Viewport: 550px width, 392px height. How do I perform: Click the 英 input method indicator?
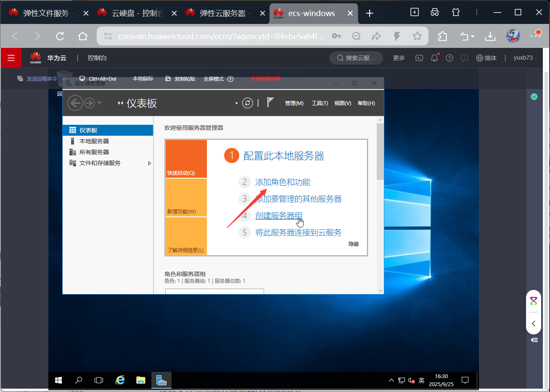point(421,380)
